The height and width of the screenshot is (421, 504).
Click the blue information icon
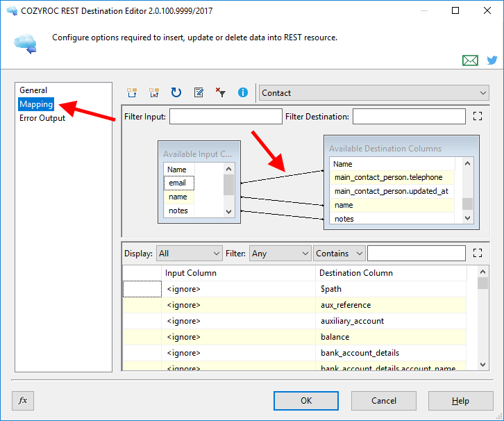(243, 92)
